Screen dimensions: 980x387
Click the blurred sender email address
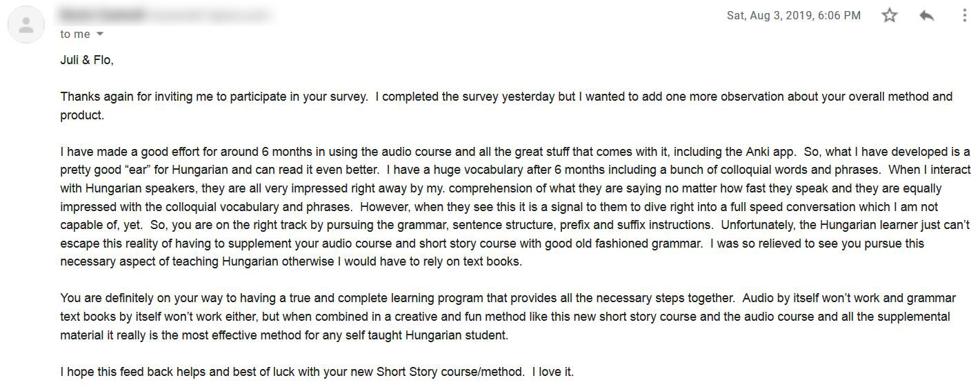[208, 14]
